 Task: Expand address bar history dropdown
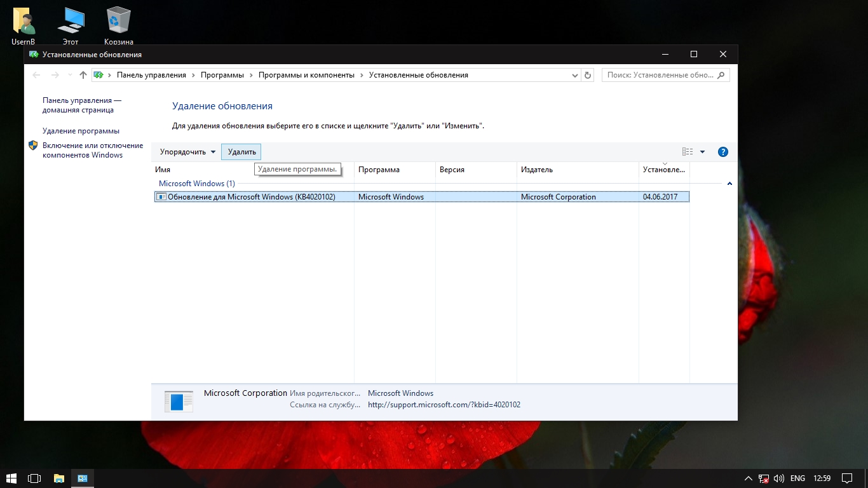click(x=575, y=75)
